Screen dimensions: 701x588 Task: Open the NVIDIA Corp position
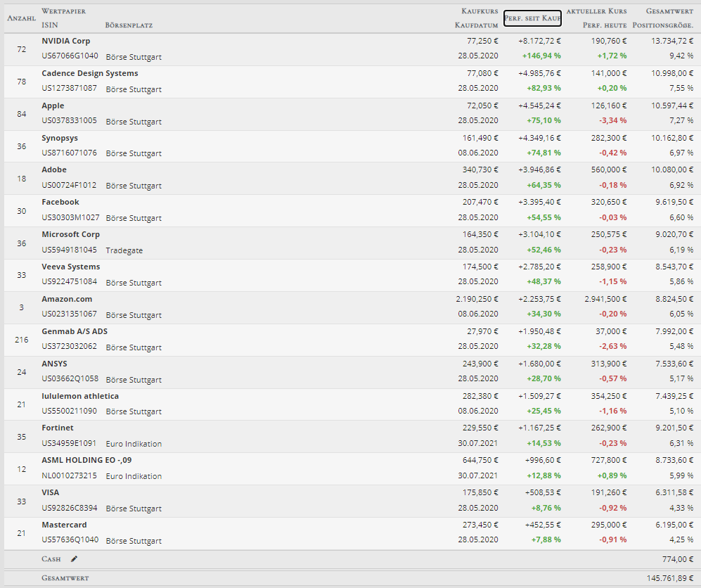pyautogui.click(x=65, y=41)
